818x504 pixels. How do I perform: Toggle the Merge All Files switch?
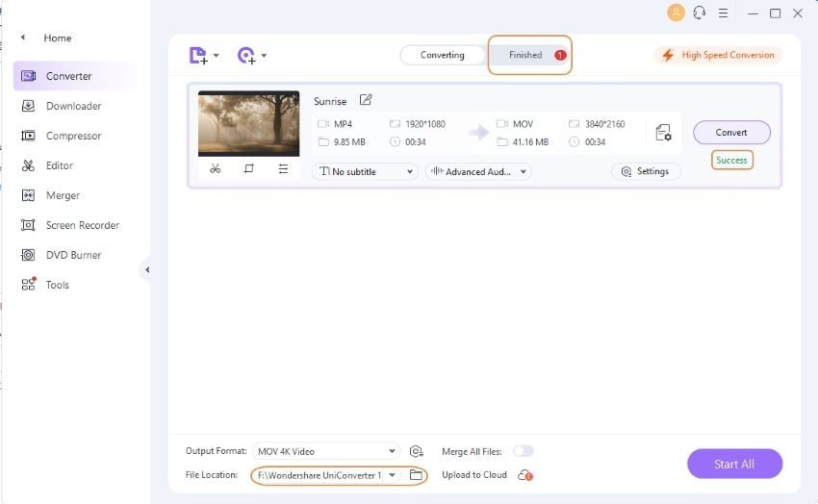click(524, 451)
